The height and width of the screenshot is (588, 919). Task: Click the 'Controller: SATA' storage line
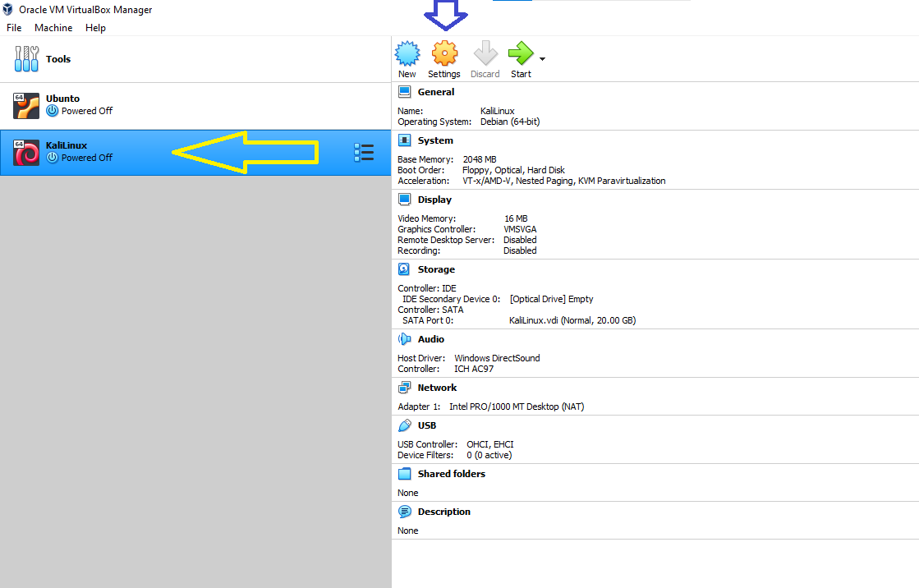click(x=430, y=310)
